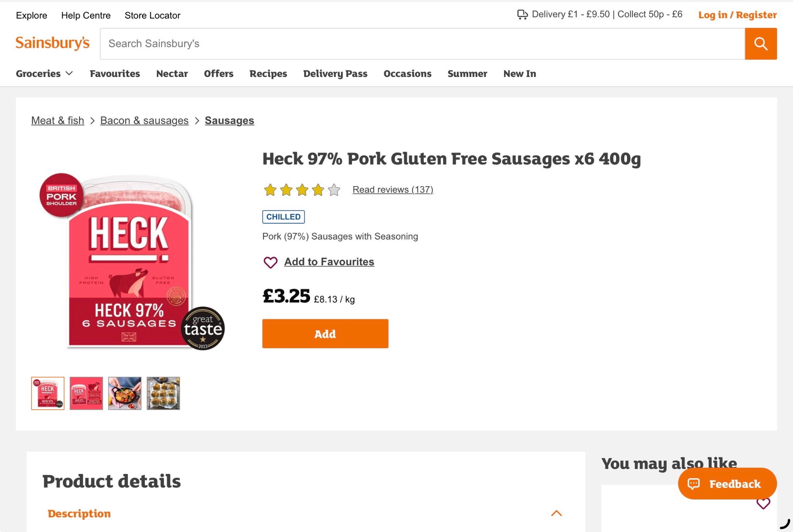Go to the Nectar menu item
793x532 pixels.
(172, 74)
